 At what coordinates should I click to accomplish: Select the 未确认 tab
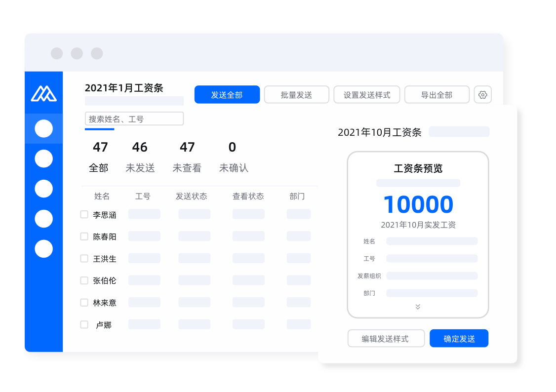234,157
